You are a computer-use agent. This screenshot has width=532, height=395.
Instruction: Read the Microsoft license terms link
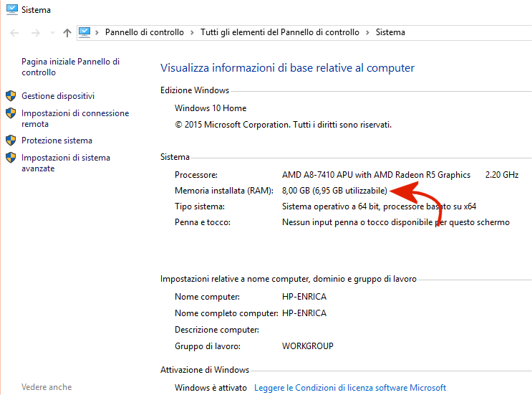click(350, 388)
